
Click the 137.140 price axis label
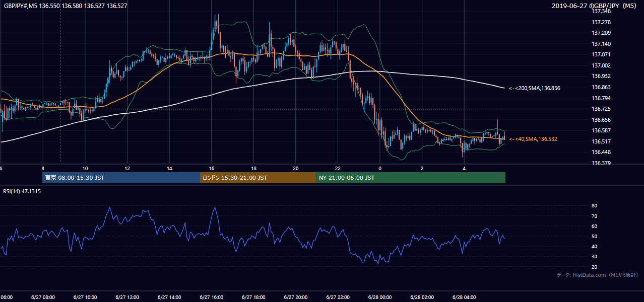[x=601, y=44]
